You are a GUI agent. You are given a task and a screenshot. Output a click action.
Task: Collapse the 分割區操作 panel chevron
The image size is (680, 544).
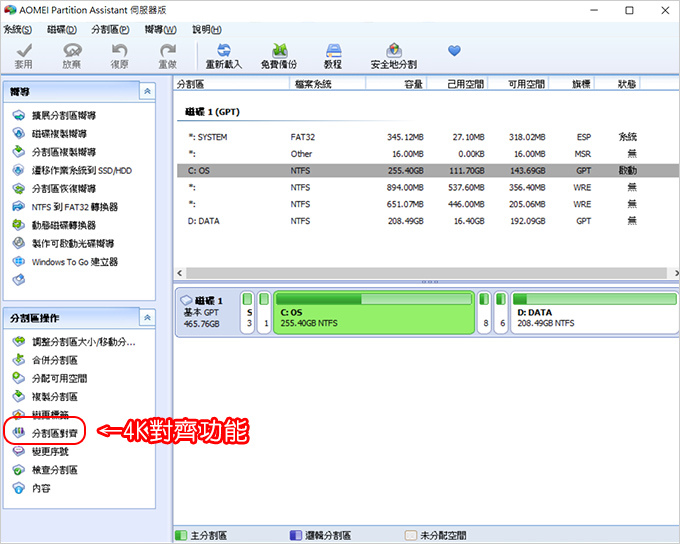point(147,318)
